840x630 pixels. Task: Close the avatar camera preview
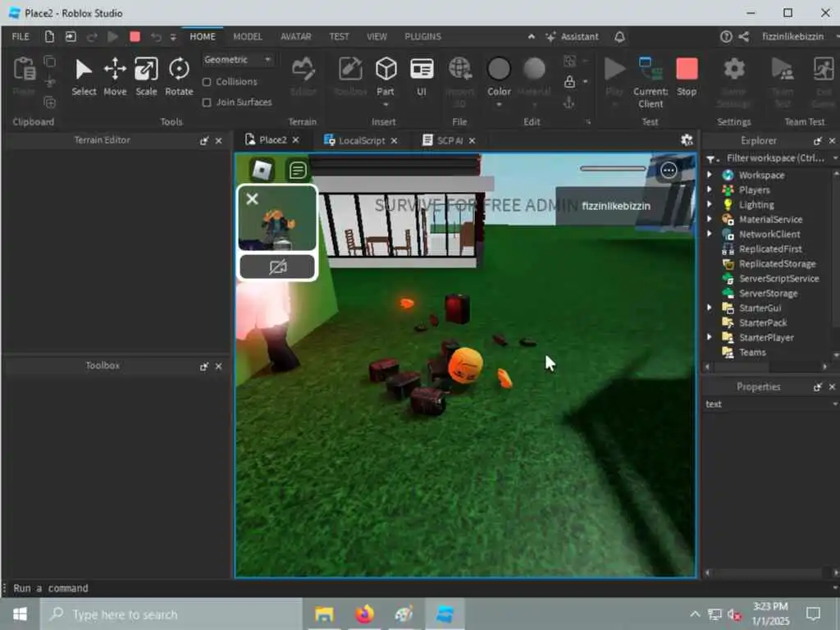(x=252, y=199)
